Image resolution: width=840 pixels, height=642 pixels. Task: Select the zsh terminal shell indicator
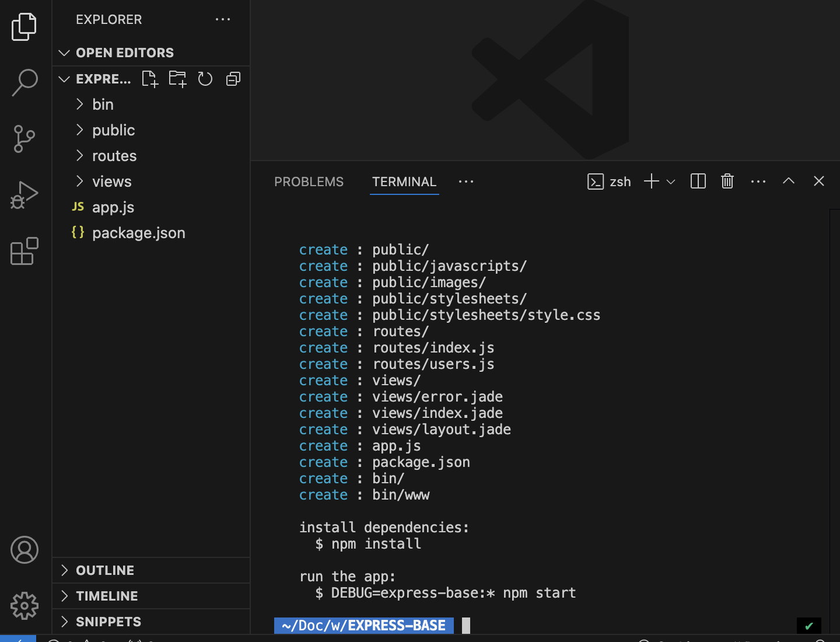point(609,182)
